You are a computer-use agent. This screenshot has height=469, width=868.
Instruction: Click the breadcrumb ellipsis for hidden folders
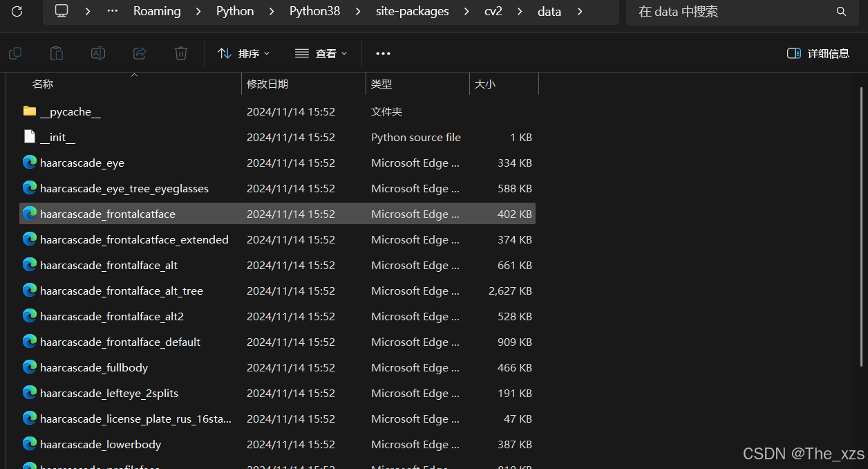coord(111,11)
